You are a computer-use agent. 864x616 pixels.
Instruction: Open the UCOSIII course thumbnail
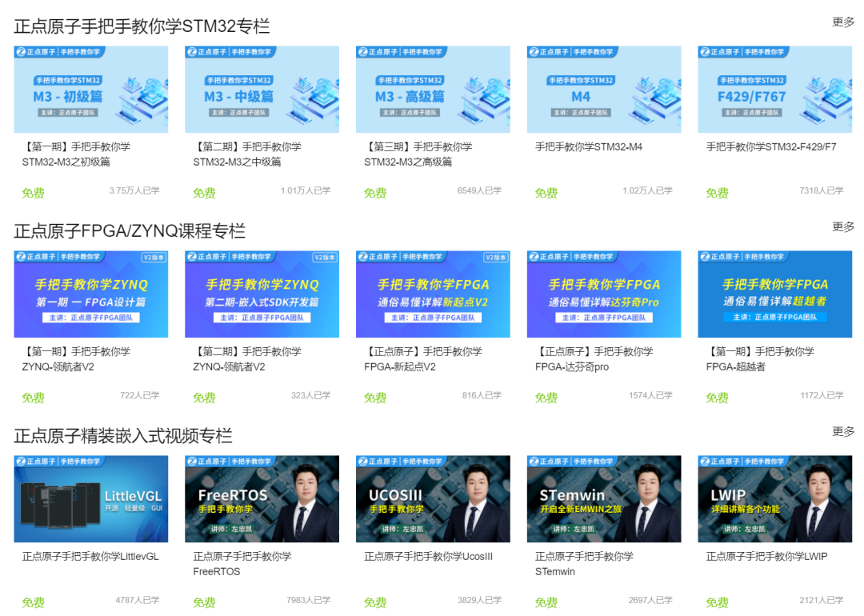click(433, 499)
